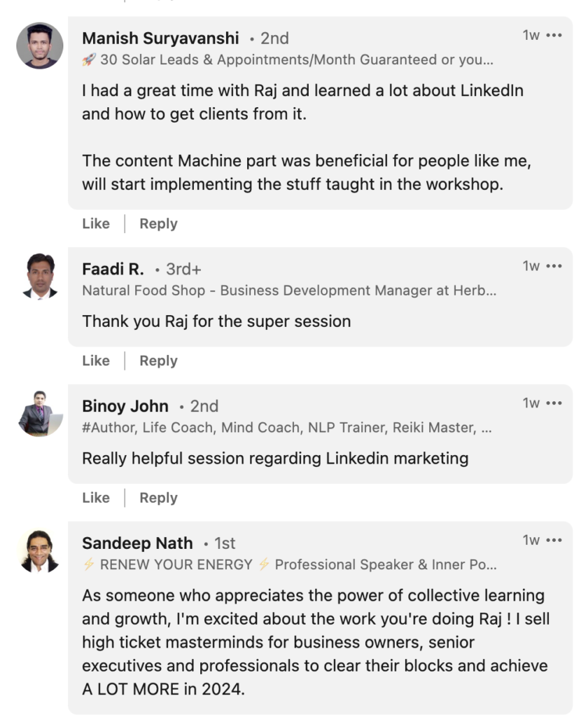The height and width of the screenshot is (717, 588).
Task: Reply to Manish Suryavanshi's comment
Action: 158,224
